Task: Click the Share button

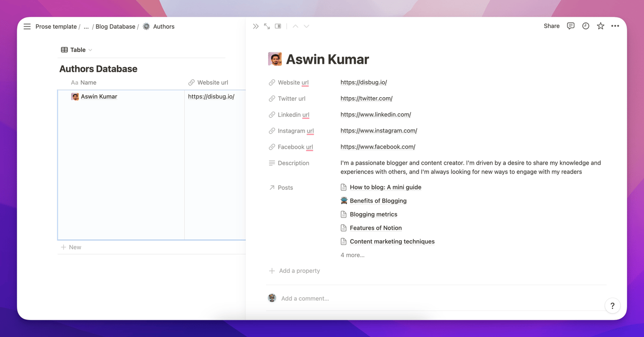Action: (x=551, y=26)
